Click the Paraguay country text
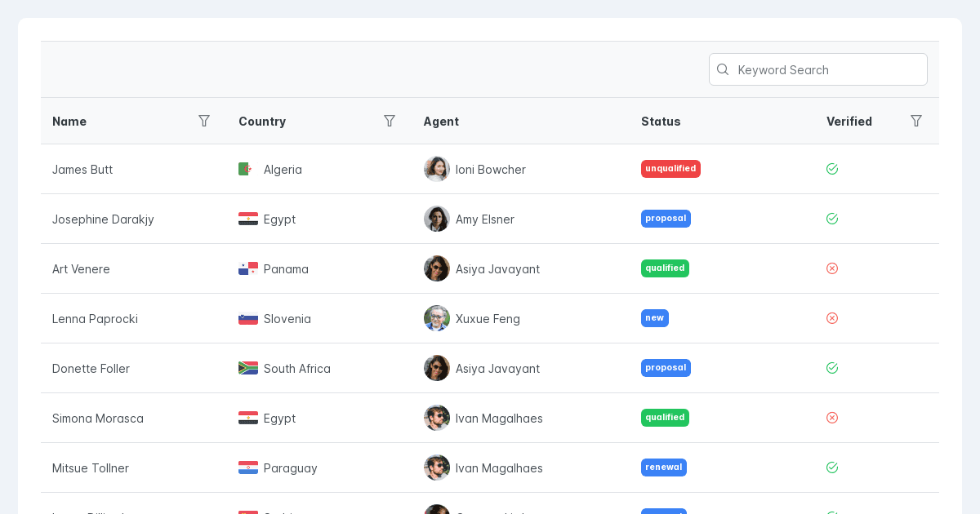 (x=291, y=467)
